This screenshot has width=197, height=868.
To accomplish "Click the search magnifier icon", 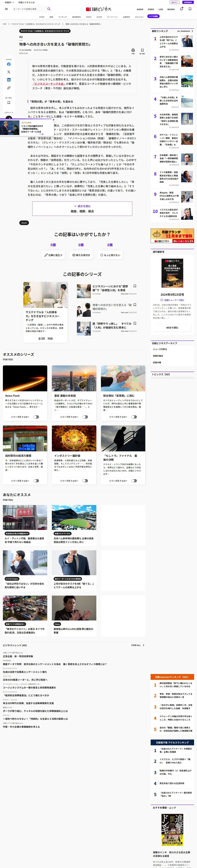I will point(49,9).
